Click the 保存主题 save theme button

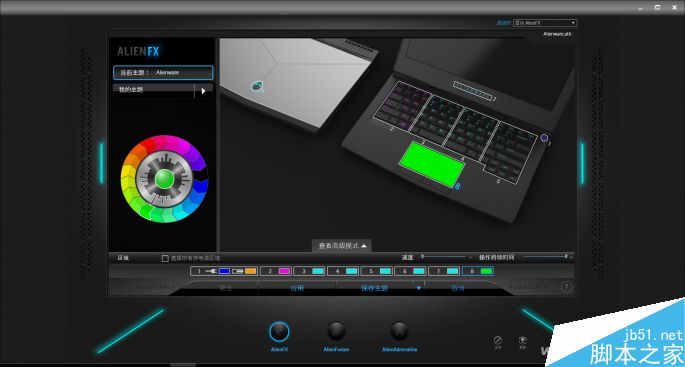[x=375, y=288]
